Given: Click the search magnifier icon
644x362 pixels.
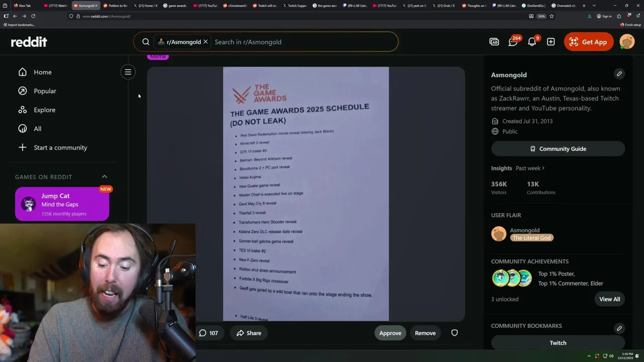Looking at the screenshot, I should [x=146, y=42].
